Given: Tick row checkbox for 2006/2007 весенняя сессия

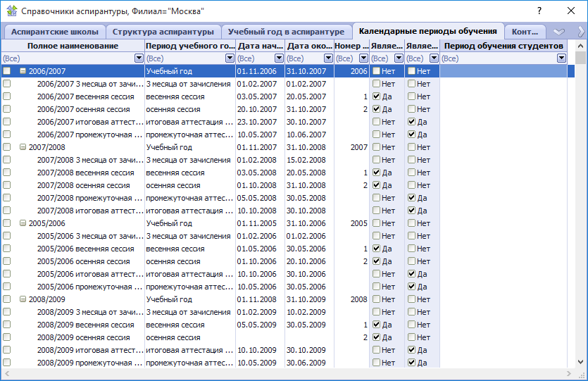Looking at the screenshot, I should coord(7,96).
